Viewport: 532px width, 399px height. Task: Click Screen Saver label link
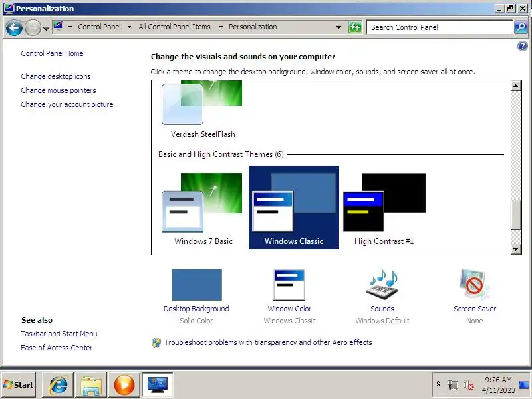tap(475, 309)
